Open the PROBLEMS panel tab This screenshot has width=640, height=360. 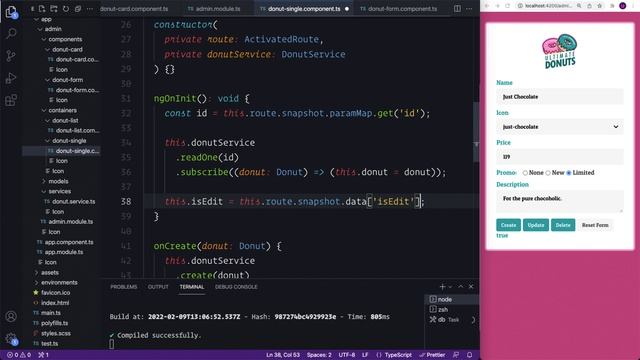tap(124, 287)
